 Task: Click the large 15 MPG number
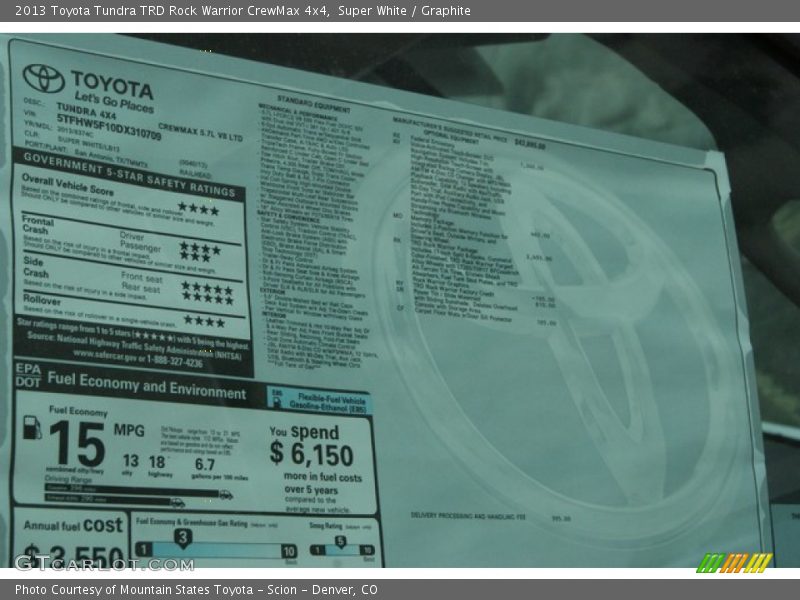coord(77,444)
